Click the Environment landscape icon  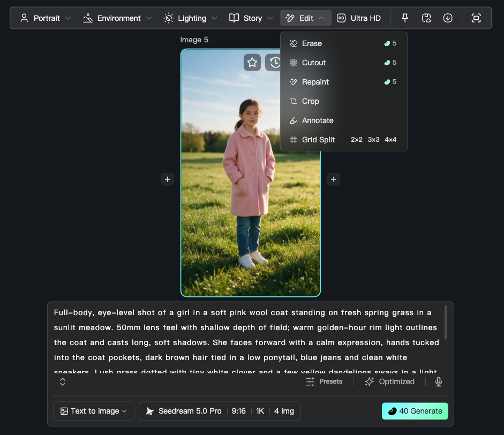tap(88, 18)
